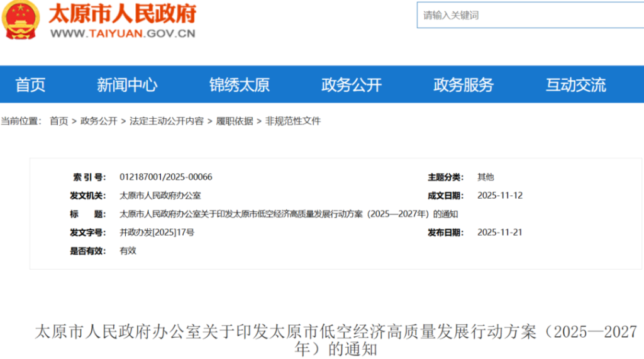Click 首页 in the breadcrumb trail
This screenshot has width=644, height=359.
58,121
